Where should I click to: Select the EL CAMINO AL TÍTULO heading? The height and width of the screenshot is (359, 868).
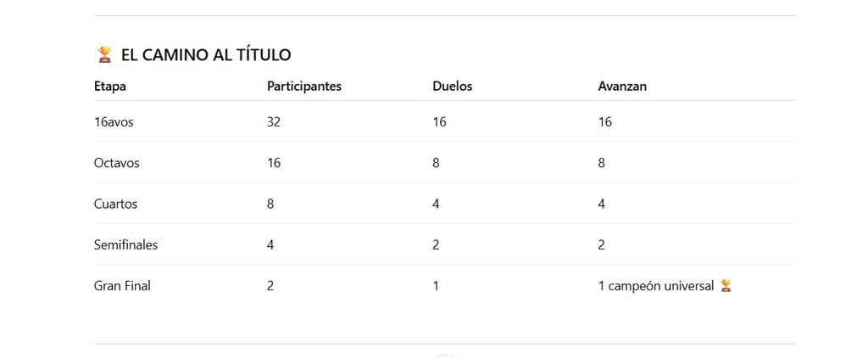pos(206,55)
